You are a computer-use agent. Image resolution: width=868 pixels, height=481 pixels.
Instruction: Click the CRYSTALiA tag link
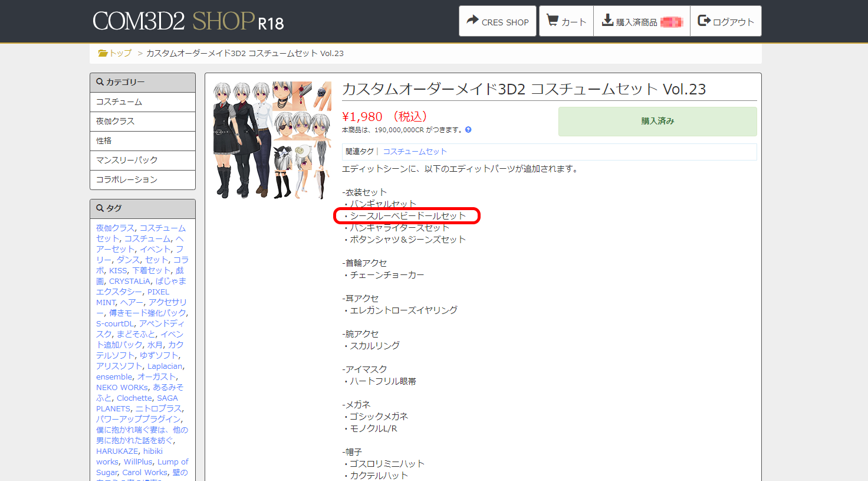tap(130, 282)
